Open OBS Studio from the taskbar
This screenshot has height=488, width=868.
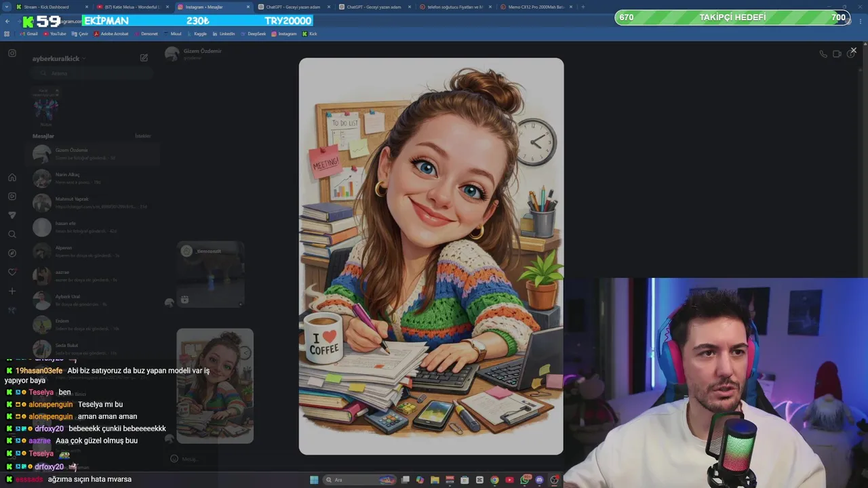tap(555, 480)
